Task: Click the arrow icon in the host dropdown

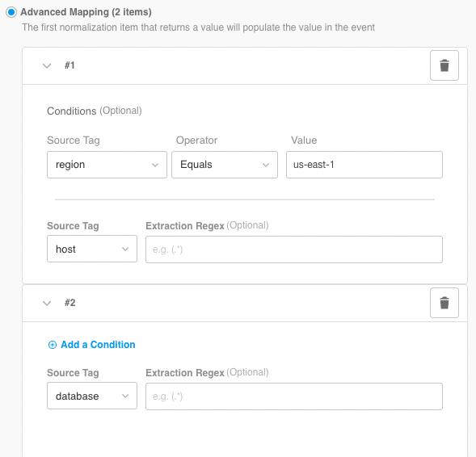Action: 125,249
